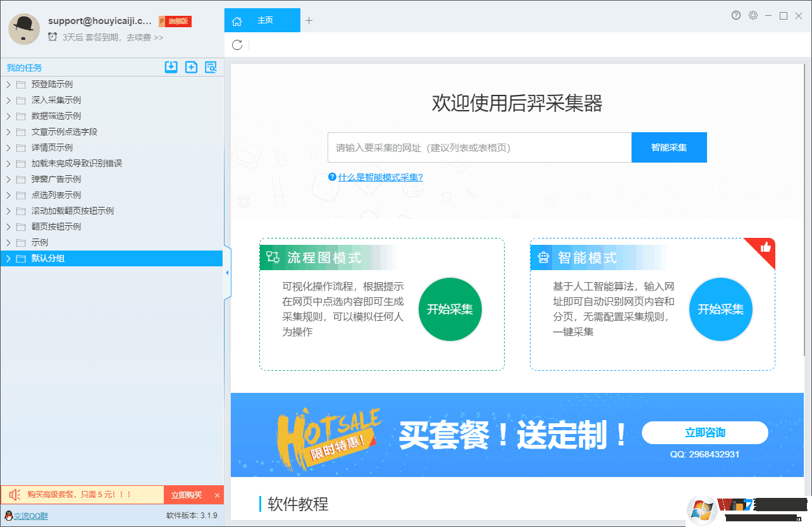The image size is (812, 527).
Task: Expand the 滚动加载翻页按钮示例 group chevron
Action: coord(8,211)
